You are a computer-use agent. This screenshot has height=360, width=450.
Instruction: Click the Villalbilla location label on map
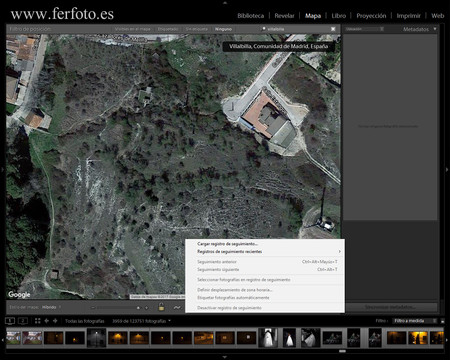tap(278, 46)
